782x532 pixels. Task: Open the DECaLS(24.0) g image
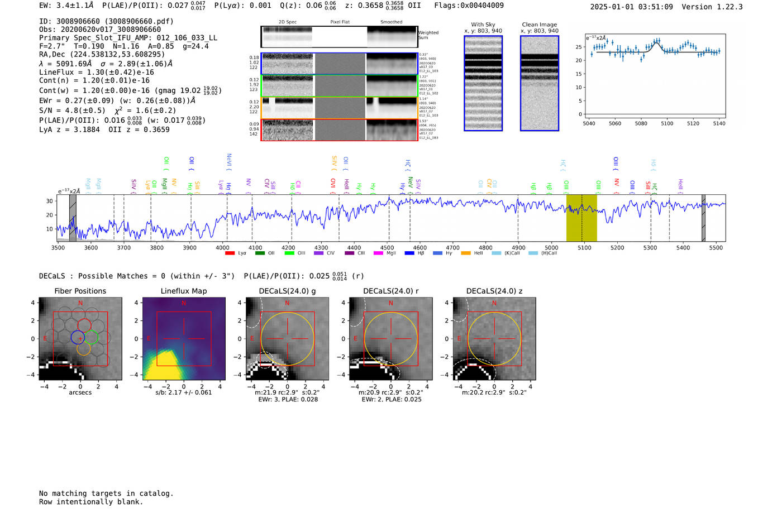coord(287,339)
